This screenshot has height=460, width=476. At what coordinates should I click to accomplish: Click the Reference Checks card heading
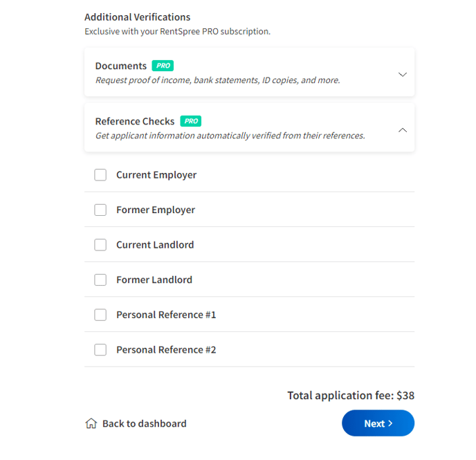(135, 121)
